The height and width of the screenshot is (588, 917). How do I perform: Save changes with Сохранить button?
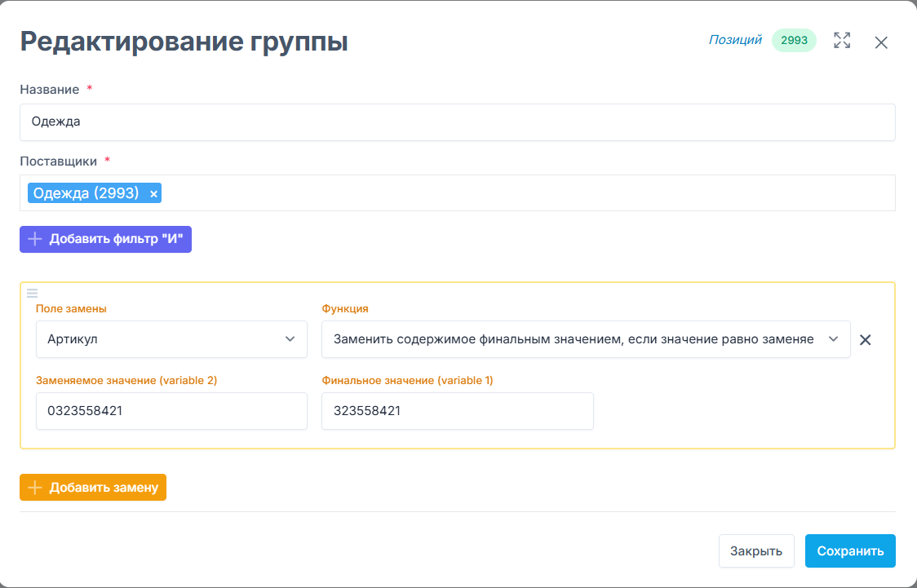pyautogui.click(x=850, y=550)
